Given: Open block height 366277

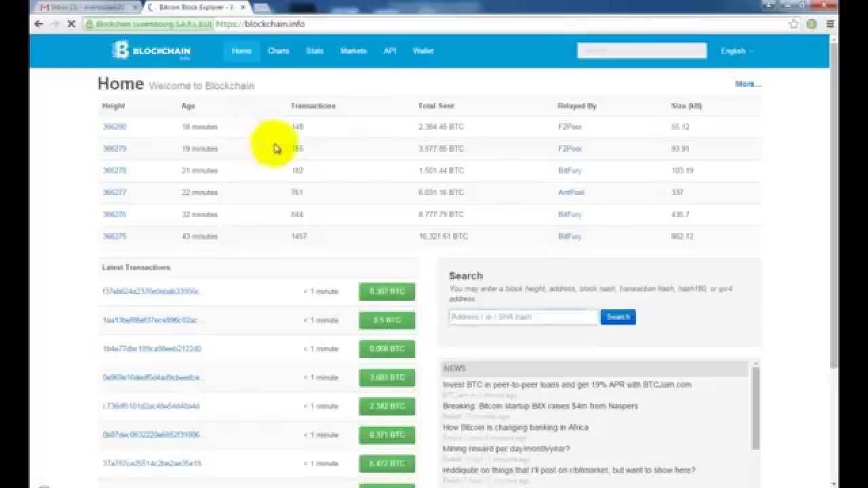Looking at the screenshot, I should (x=114, y=192).
